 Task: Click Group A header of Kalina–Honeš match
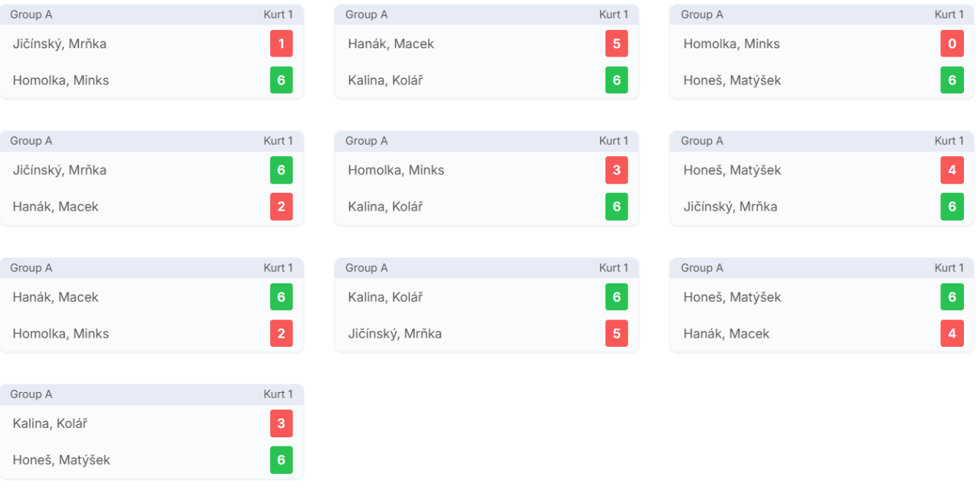click(x=31, y=394)
